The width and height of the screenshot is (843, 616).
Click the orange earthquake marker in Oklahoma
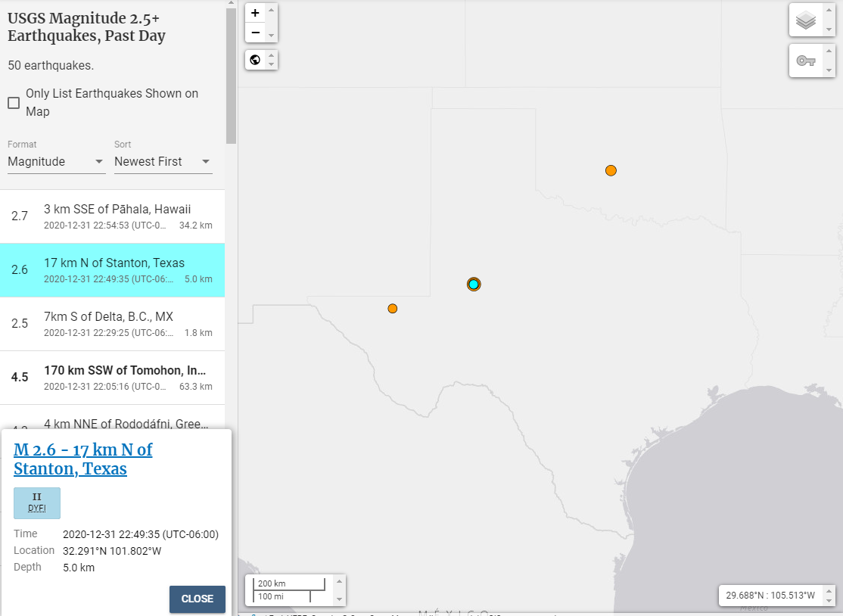click(611, 170)
